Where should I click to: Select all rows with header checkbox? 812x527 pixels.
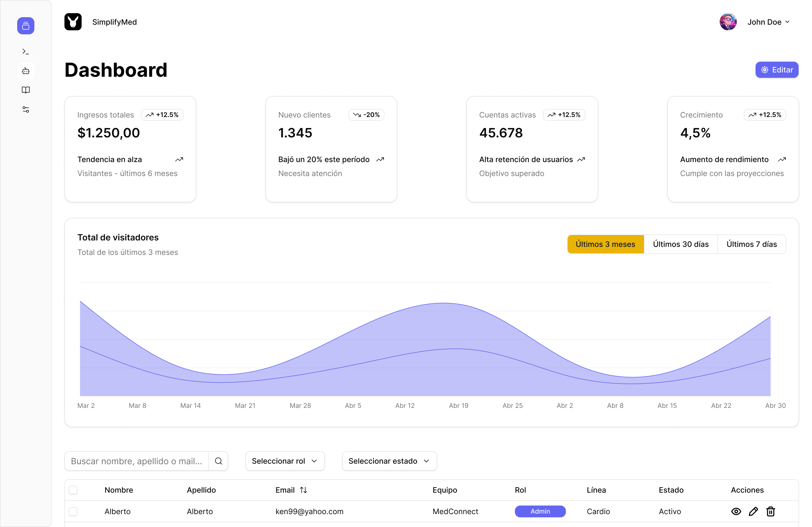coord(73,490)
